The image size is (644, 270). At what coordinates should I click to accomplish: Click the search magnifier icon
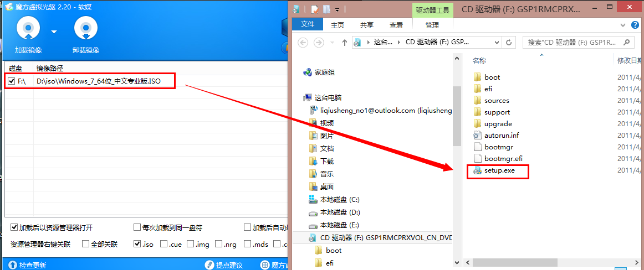click(x=626, y=42)
